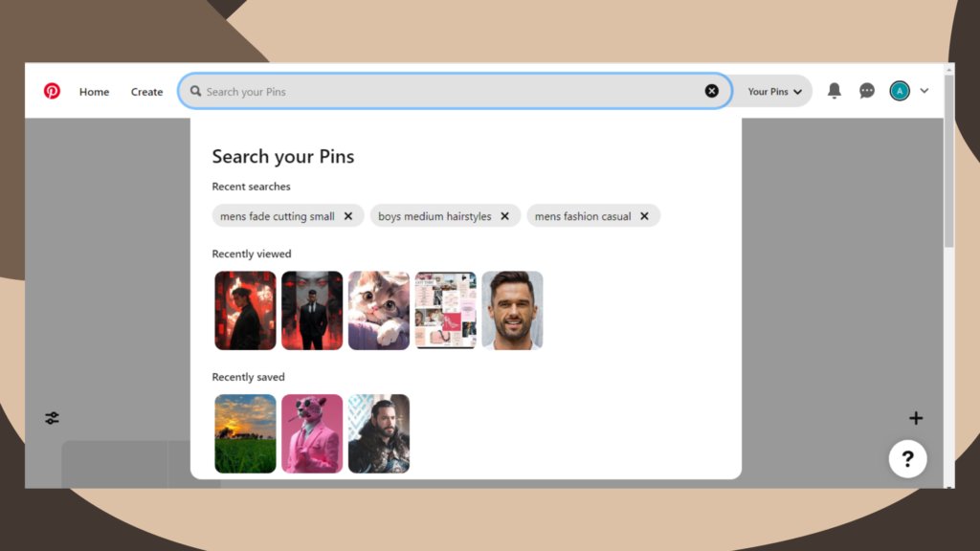Click the Pinterest logo icon
This screenshot has height=551, width=980.
point(52,91)
